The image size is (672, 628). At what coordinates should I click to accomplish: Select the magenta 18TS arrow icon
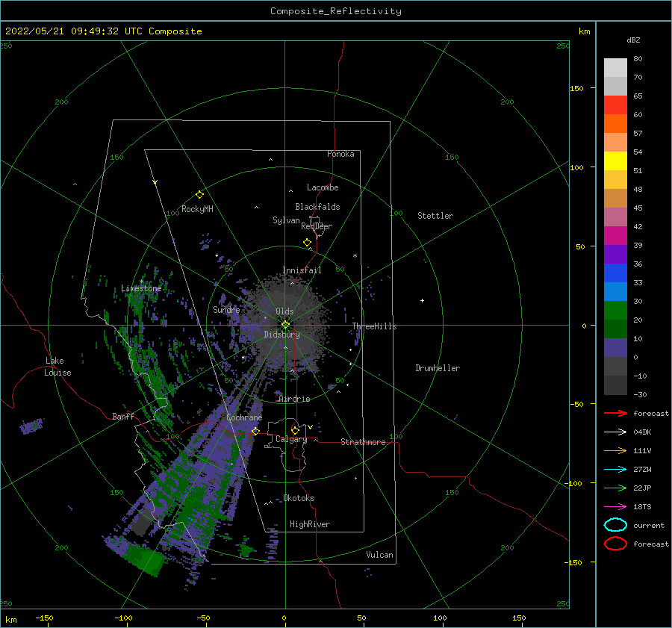pos(615,507)
